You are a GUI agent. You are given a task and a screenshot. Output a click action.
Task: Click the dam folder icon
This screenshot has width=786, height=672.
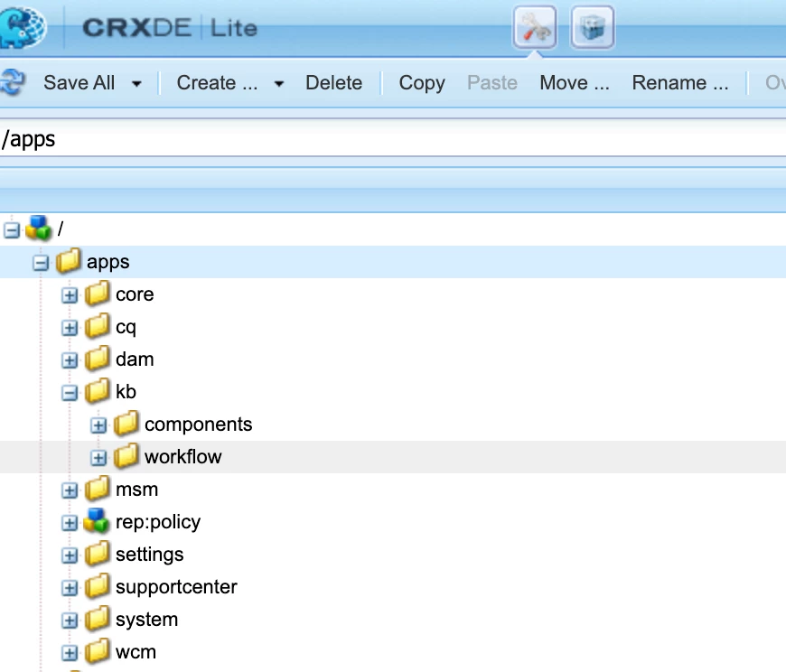click(x=98, y=359)
